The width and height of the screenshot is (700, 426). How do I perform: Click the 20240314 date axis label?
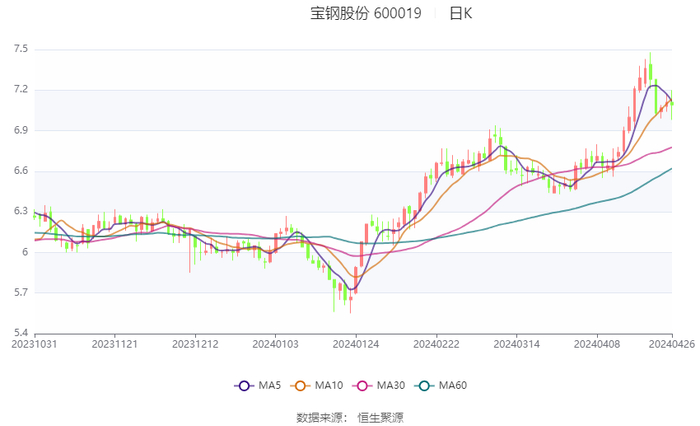click(517, 344)
